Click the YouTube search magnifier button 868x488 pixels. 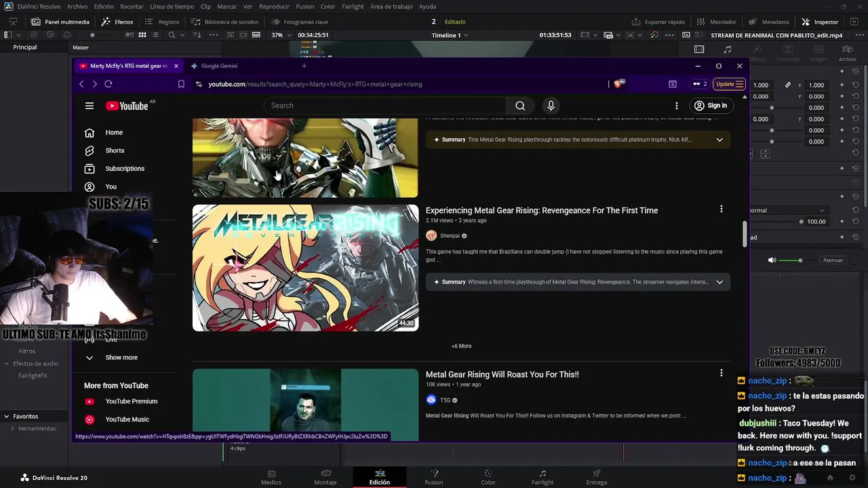[520, 106]
